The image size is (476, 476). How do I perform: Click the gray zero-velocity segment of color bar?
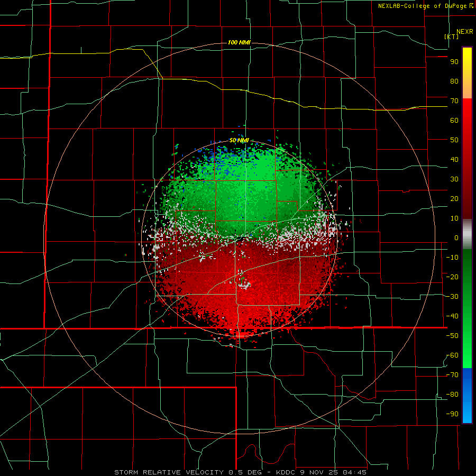(x=467, y=234)
